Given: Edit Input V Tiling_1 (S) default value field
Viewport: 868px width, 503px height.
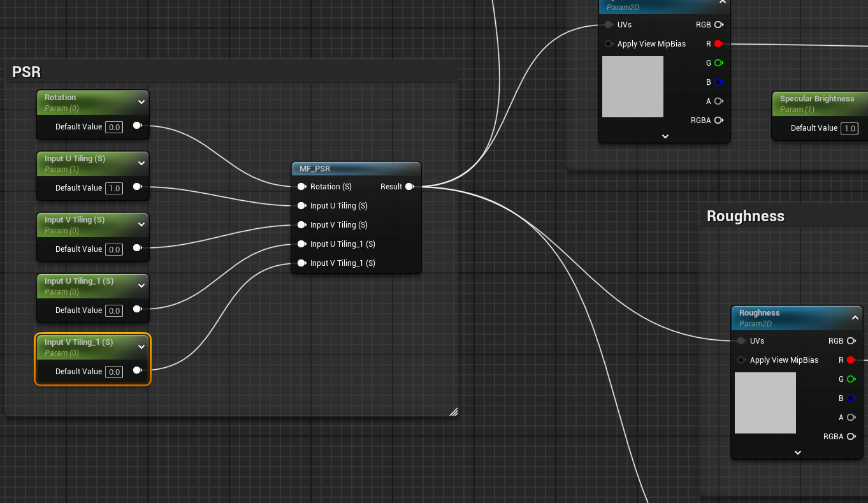Looking at the screenshot, I should tap(114, 372).
